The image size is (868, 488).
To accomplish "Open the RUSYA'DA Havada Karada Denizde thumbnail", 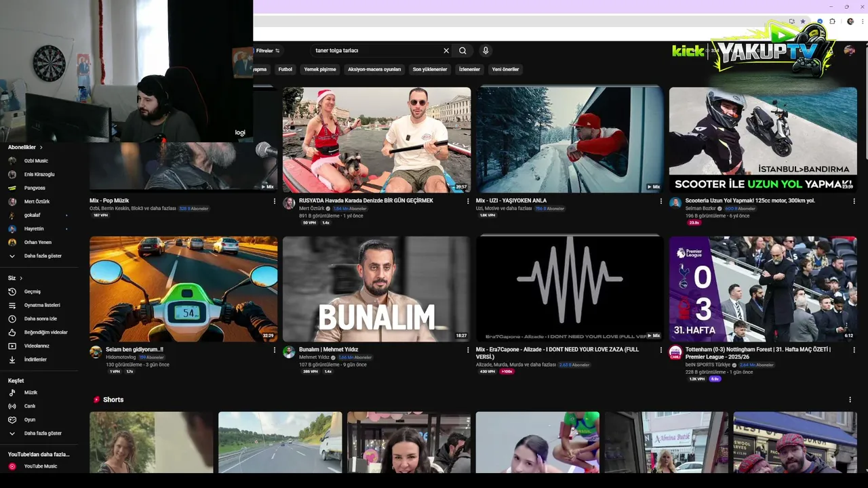I will pos(376,140).
